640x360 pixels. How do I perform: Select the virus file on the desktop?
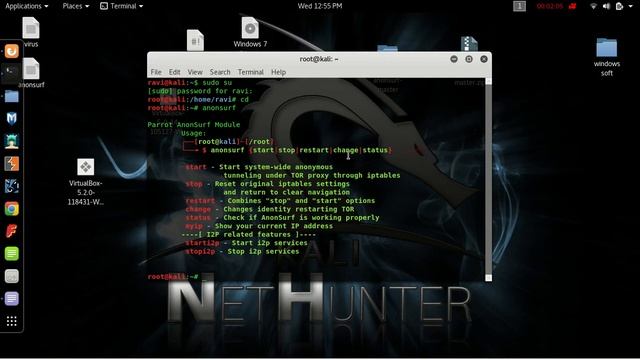[31, 32]
